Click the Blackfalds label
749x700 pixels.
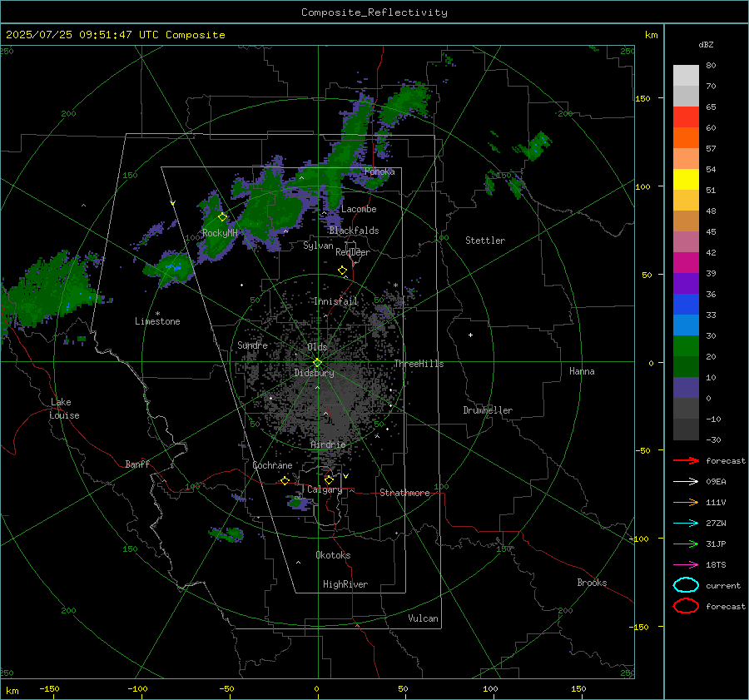click(x=354, y=231)
